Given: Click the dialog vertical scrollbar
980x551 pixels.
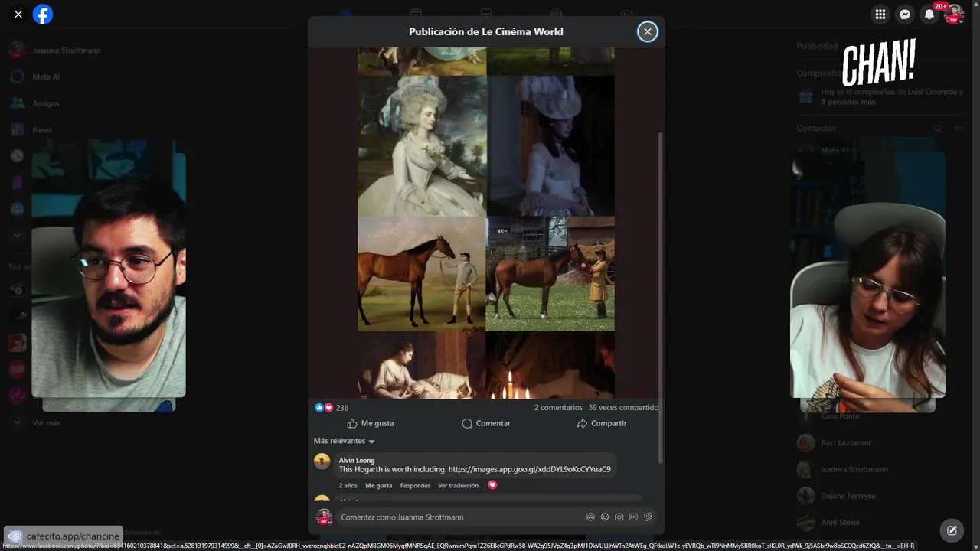Looking at the screenshot, I should 661,297.
